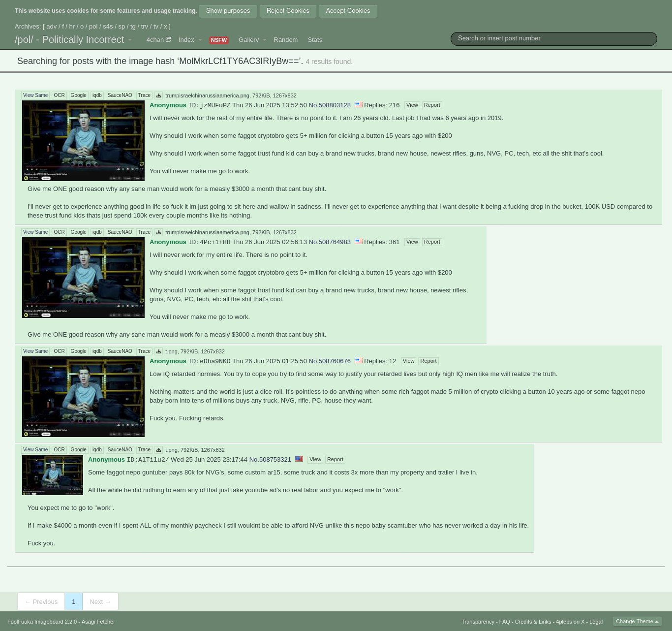Click OCR on post No.508760676

point(59,351)
